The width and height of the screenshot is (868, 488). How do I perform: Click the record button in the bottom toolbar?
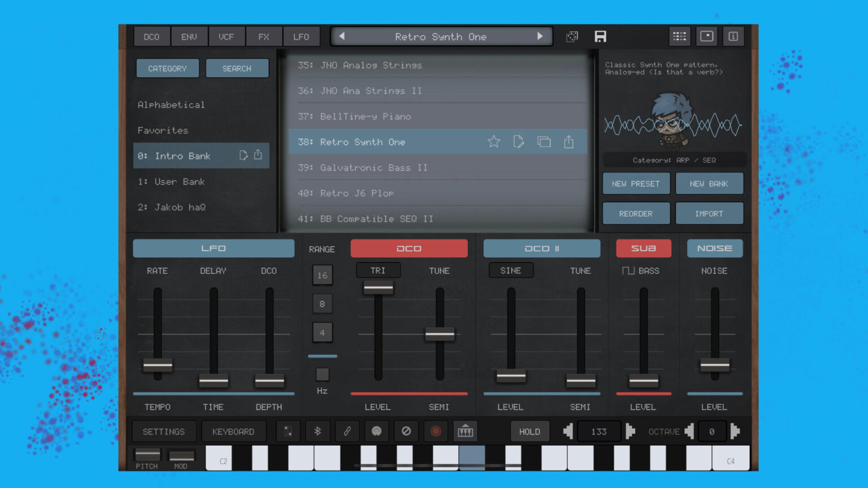click(x=436, y=431)
